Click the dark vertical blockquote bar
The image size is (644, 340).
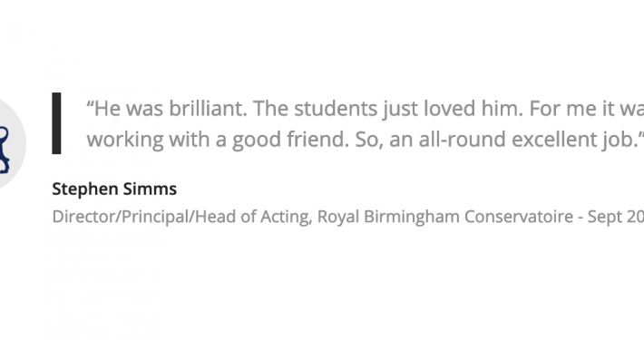pyautogui.click(x=56, y=123)
